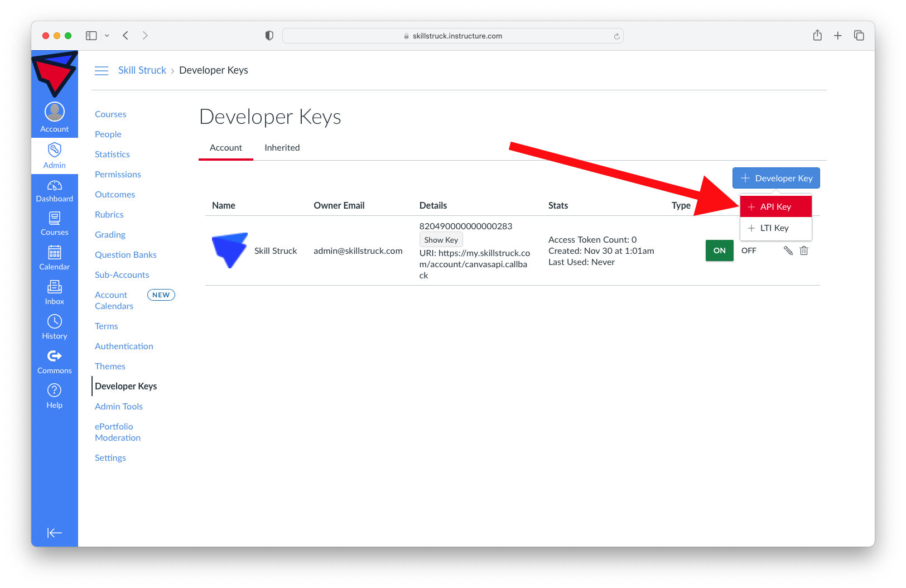
Task: Open the Sub-Accounts link
Action: (x=122, y=275)
